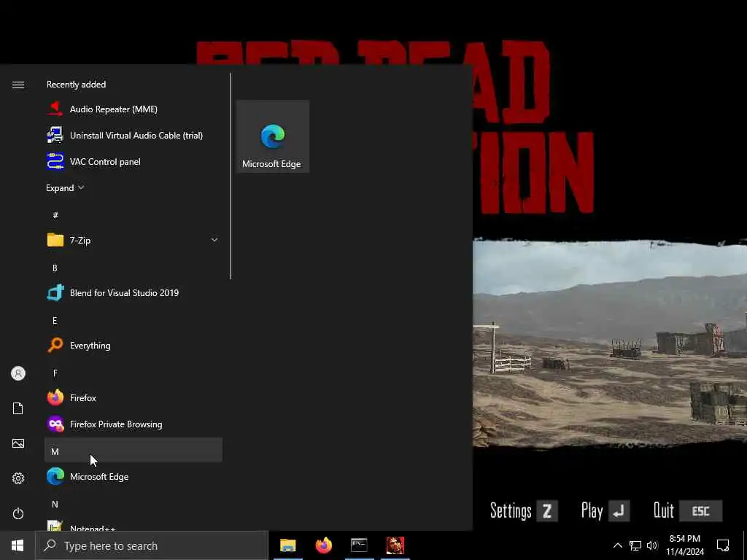
Task: Click the Z key hint button
Action: [x=547, y=511]
